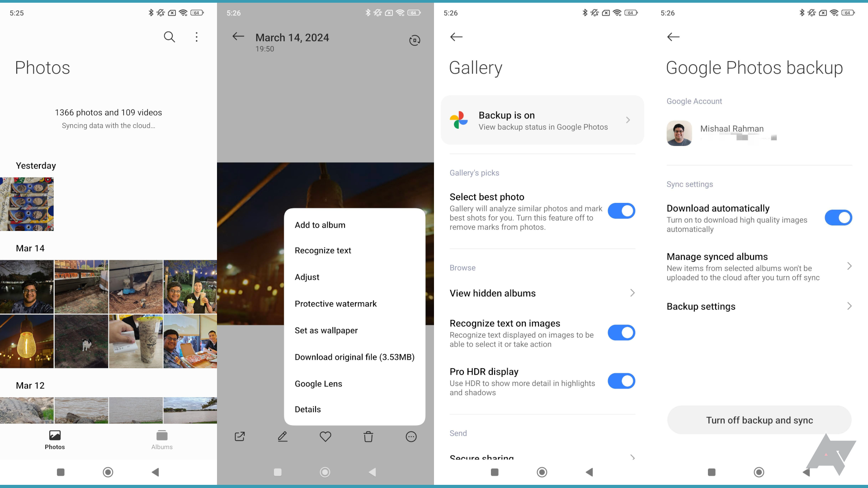Image resolution: width=868 pixels, height=488 pixels.
Task: Expand View hidden albums section
Action: (x=541, y=292)
